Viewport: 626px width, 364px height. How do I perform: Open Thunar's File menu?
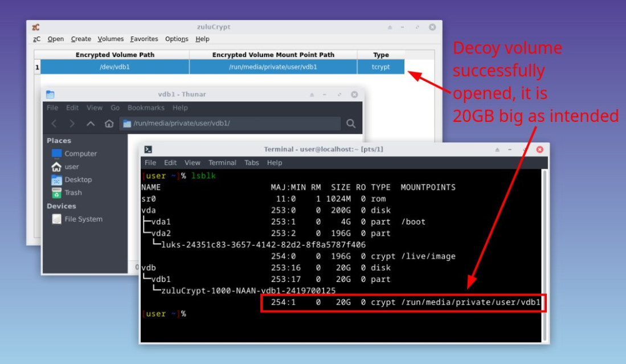coord(52,108)
